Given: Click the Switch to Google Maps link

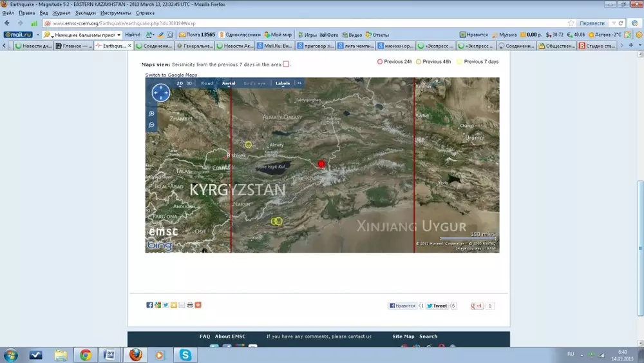Looking at the screenshot, I should [171, 75].
